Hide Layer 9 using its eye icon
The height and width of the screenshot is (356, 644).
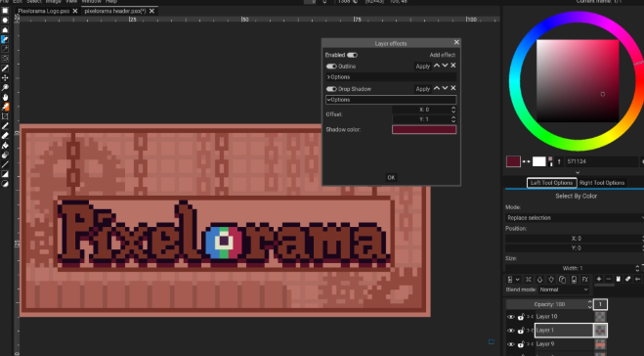pyautogui.click(x=511, y=344)
